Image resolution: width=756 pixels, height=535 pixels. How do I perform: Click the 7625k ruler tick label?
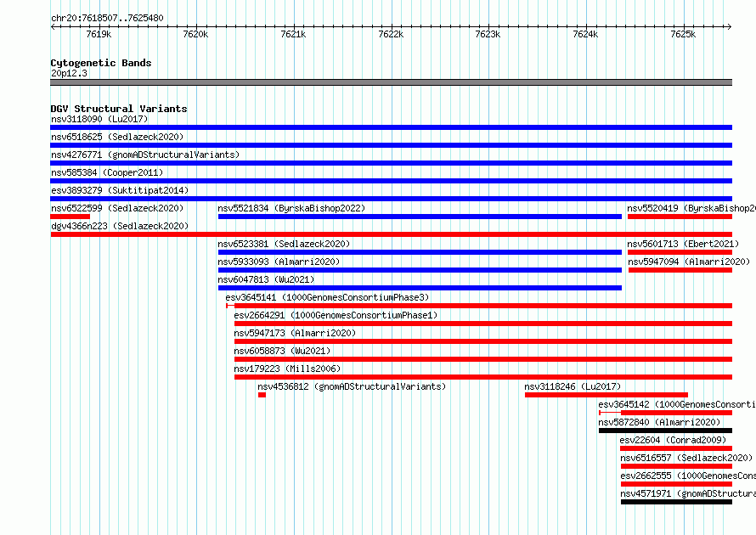683,34
